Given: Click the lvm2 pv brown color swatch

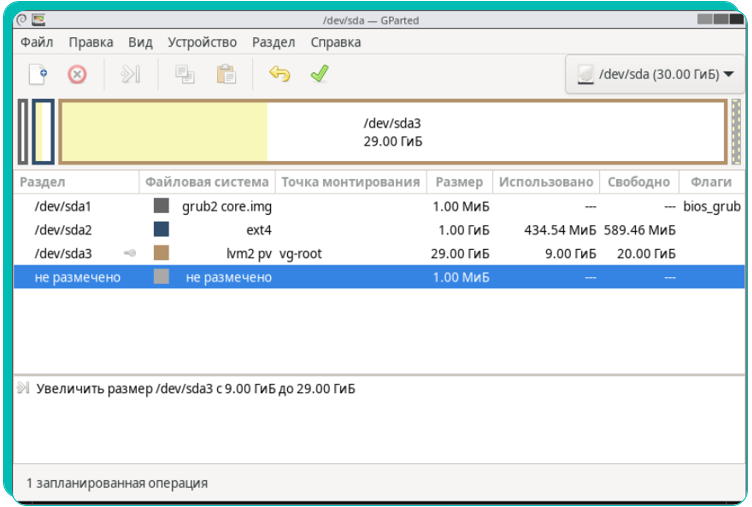Looking at the screenshot, I should (161, 253).
